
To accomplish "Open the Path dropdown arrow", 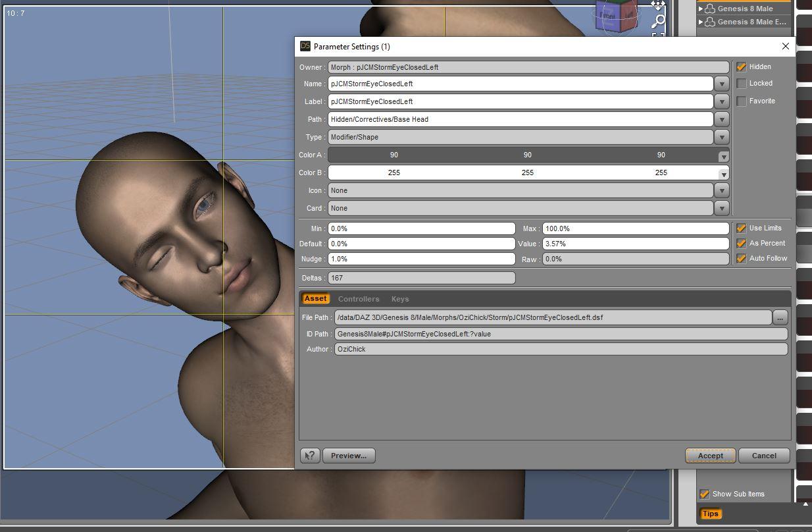I will (722, 119).
